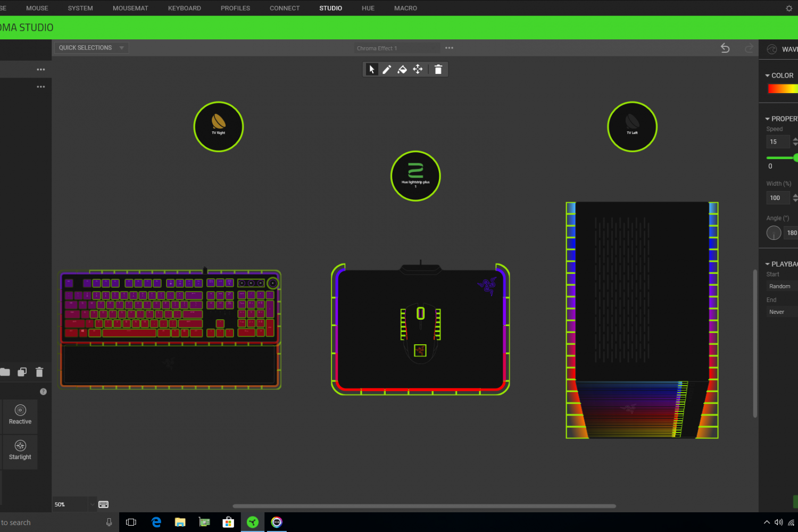Click the keyboard icon beside zoom level
The image size is (798, 532).
(104, 504)
